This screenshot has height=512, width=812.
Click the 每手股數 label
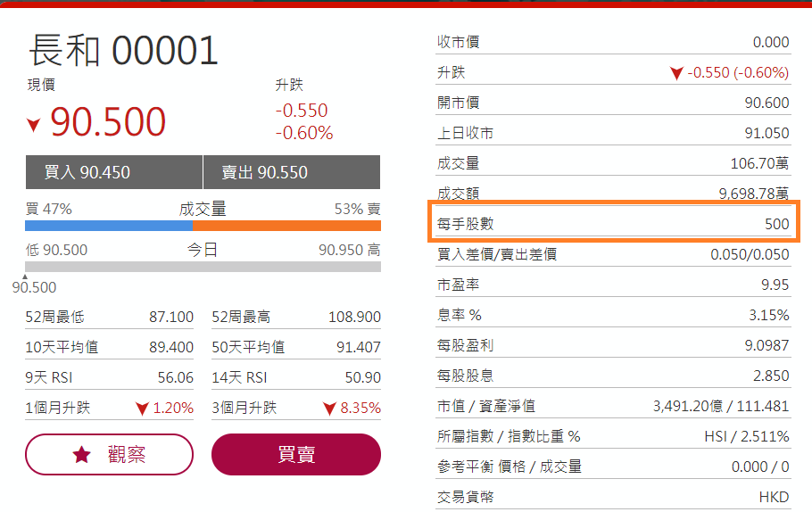pos(466,224)
